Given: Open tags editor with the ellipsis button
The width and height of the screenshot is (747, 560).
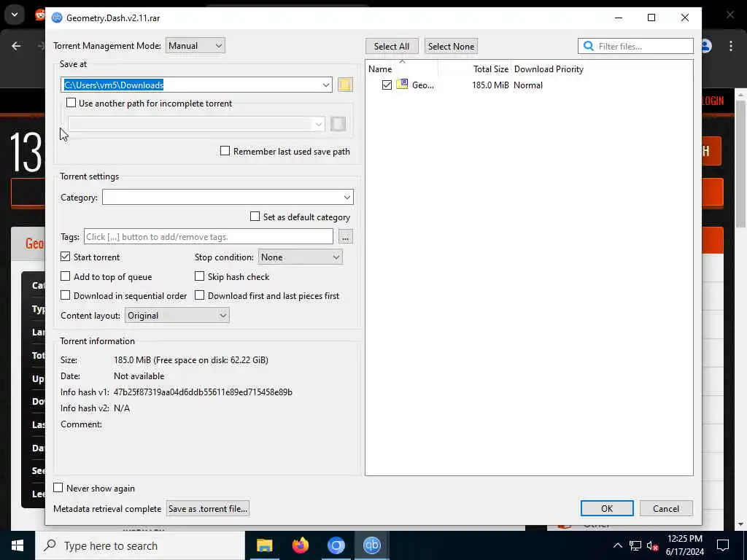Looking at the screenshot, I should (345, 237).
